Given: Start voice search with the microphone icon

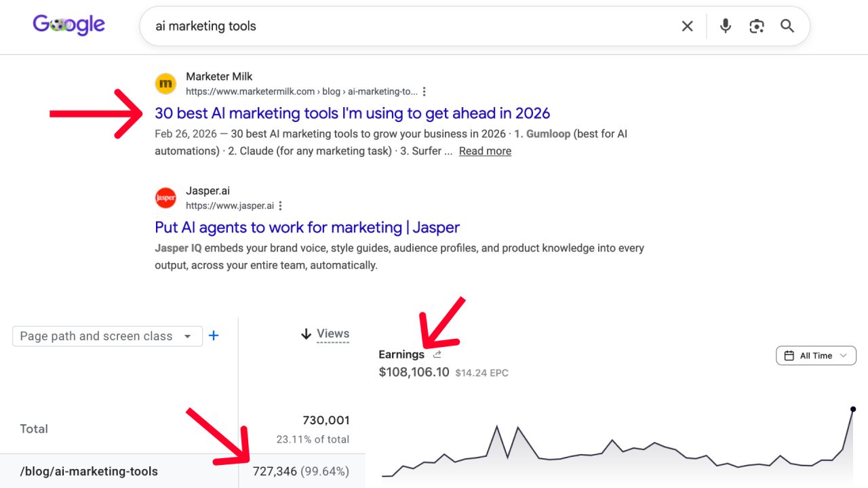Looking at the screenshot, I should click(726, 26).
